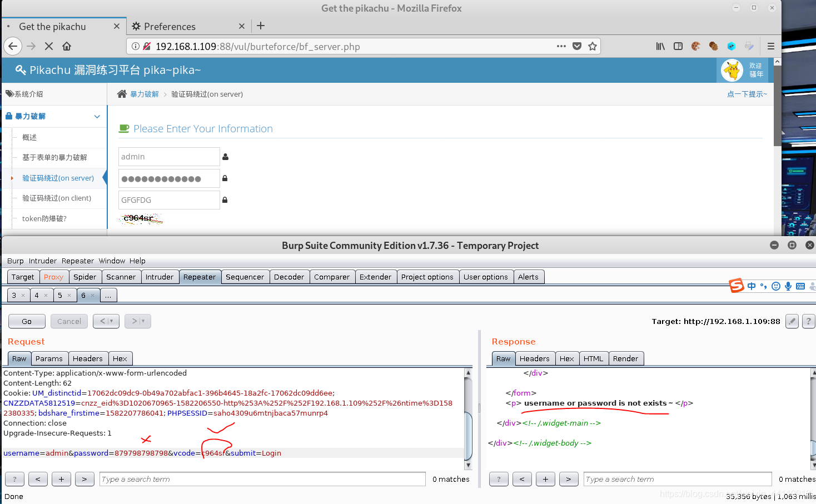This screenshot has width=816, height=504.
Task: Open the Window menu
Action: (x=112, y=261)
